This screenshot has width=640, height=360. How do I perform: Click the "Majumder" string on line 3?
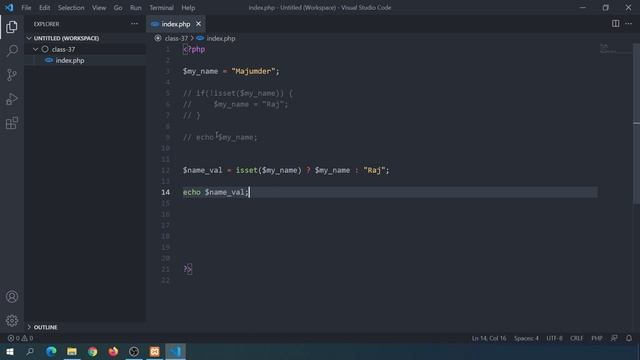[x=253, y=71]
